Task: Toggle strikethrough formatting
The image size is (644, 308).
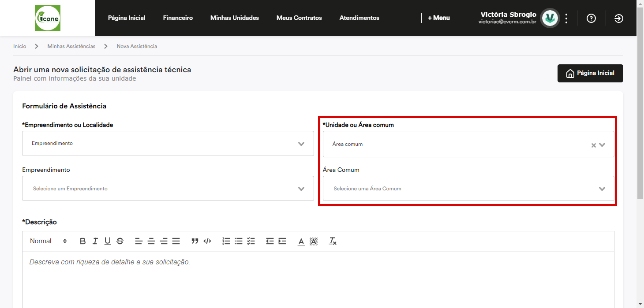Action: pyautogui.click(x=120, y=241)
